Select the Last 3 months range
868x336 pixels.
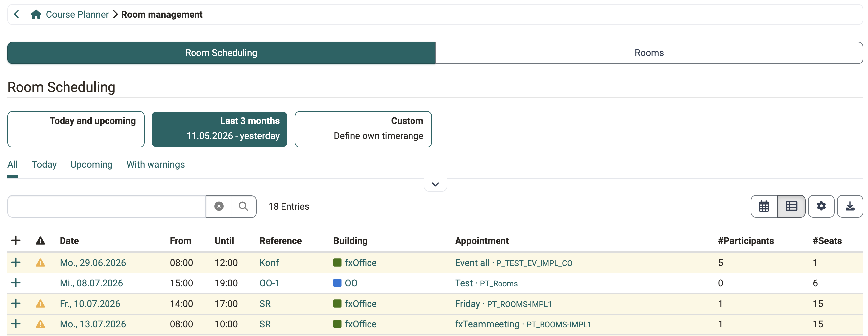(x=219, y=129)
